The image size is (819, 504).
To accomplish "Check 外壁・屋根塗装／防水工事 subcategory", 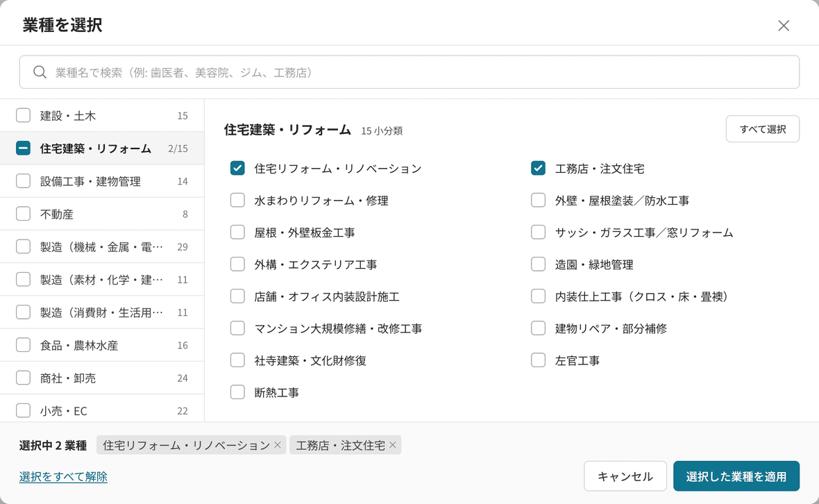I will coord(538,201).
